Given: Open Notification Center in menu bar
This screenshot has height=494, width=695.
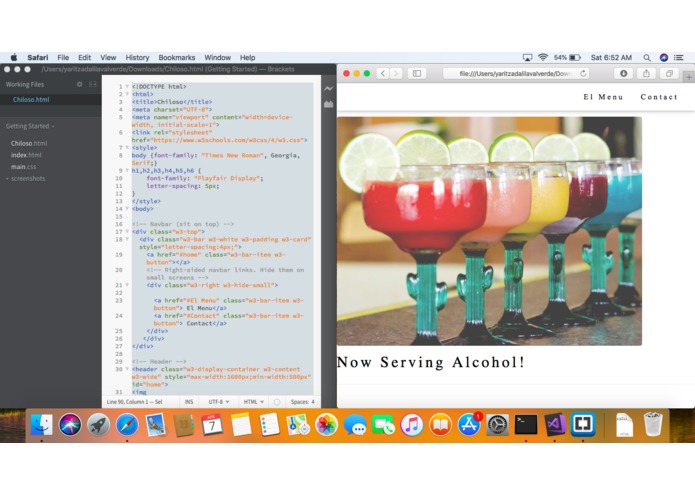Looking at the screenshot, I should (x=679, y=58).
